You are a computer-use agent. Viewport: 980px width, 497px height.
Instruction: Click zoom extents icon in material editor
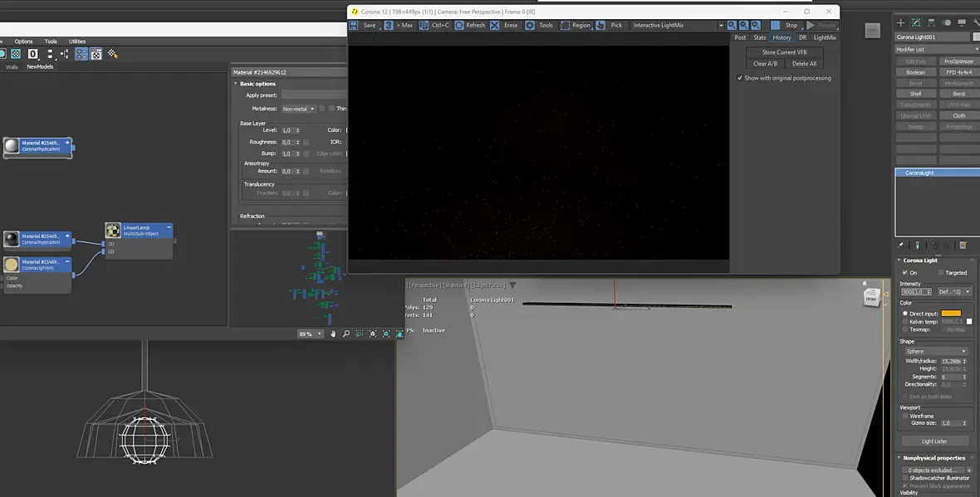[373, 334]
